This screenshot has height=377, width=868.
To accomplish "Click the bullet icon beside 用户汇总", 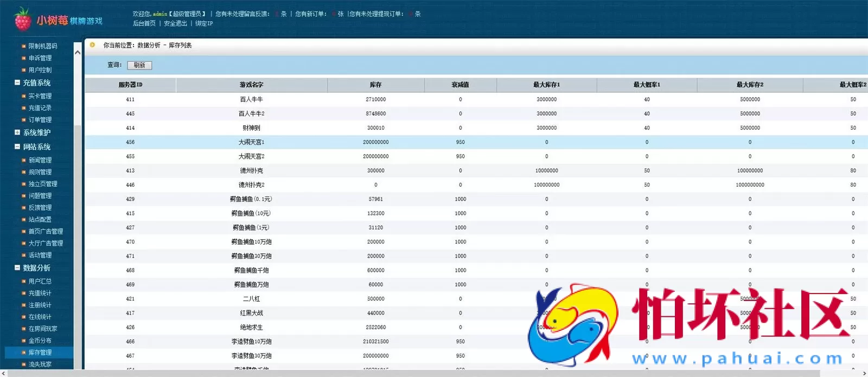I will coord(23,282).
